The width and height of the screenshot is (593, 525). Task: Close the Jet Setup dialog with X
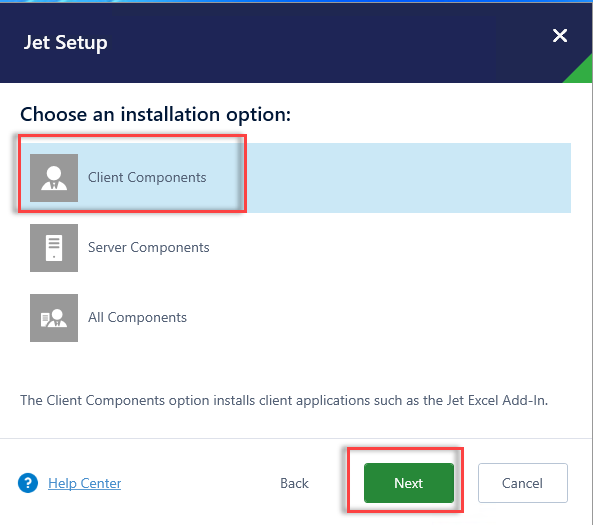tap(560, 36)
